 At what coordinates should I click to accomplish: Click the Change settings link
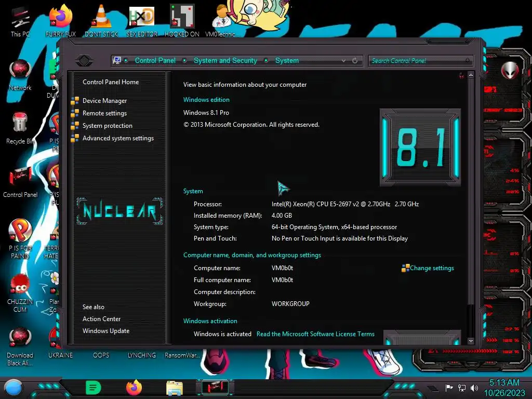point(432,268)
